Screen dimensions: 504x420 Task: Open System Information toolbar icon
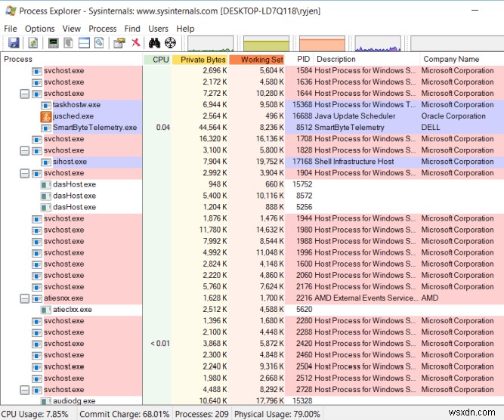click(x=54, y=43)
